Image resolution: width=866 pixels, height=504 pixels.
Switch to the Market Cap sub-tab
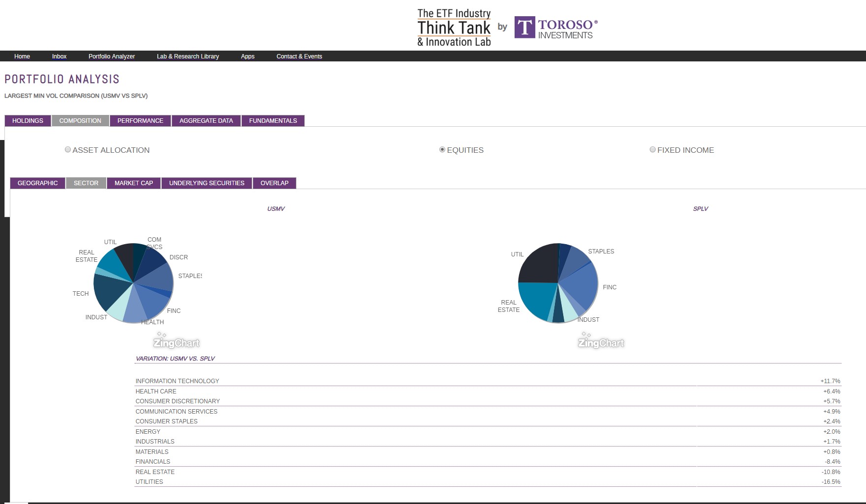tap(134, 183)
